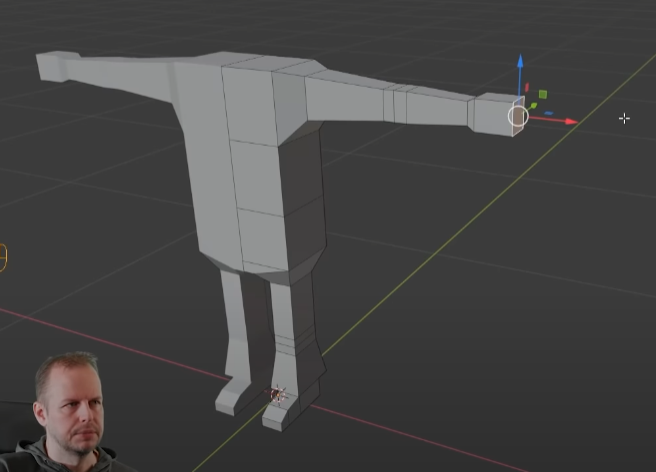The height and width of the screenshot is (472, 656).
Task: Select the front face of the character's left foot
Action: (x=272, y=423)
